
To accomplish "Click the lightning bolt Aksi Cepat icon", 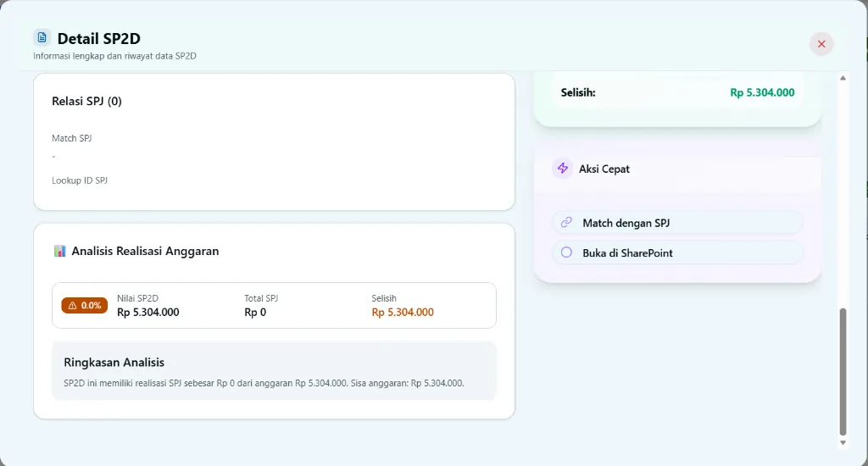I will (x=562, y=169).
